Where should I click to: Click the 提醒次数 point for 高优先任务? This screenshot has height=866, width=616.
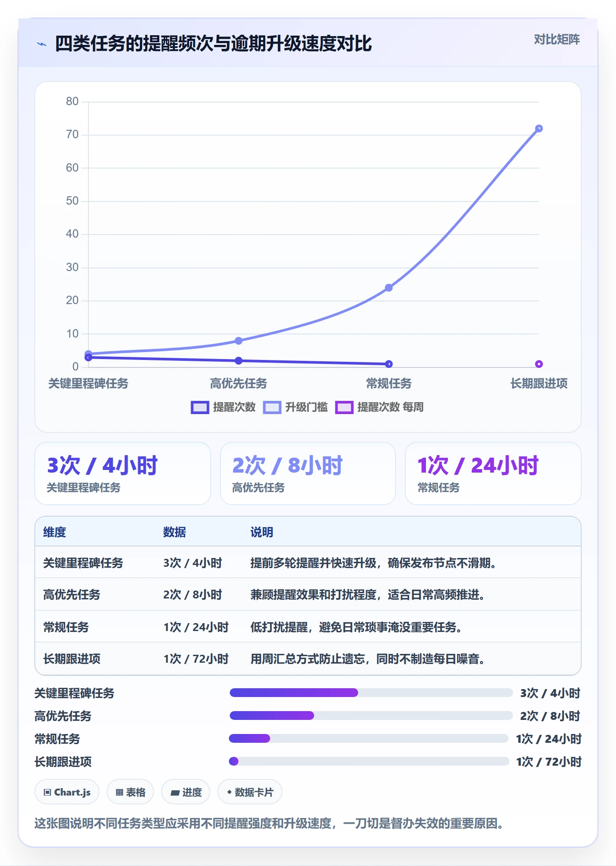238,360
